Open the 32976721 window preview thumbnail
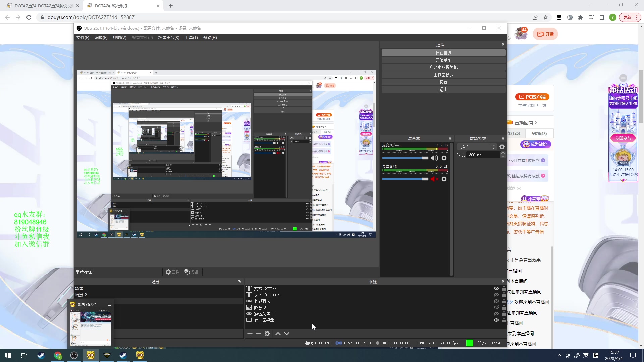 pyautogui.click(x=91, y=328)
